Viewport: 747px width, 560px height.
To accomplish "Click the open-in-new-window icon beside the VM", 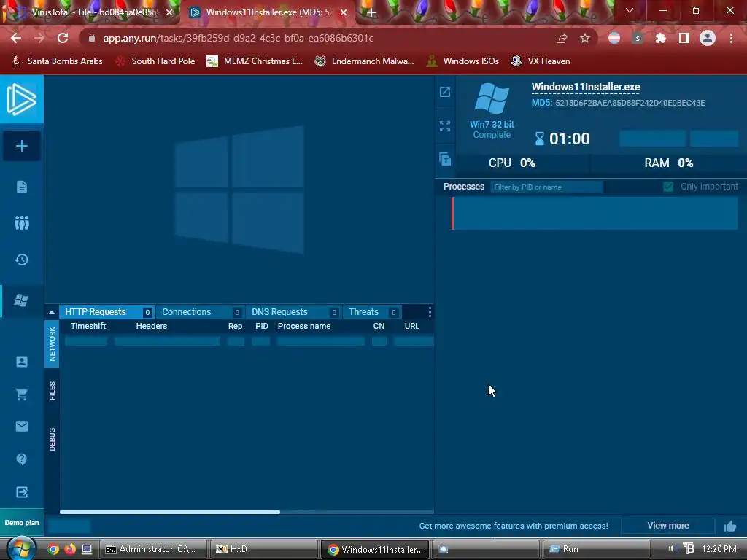I will pyautogui.click(x=445, y=92).
